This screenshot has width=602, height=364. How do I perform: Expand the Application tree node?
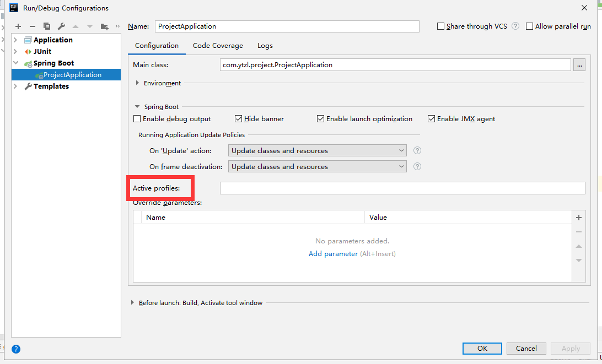15,40
